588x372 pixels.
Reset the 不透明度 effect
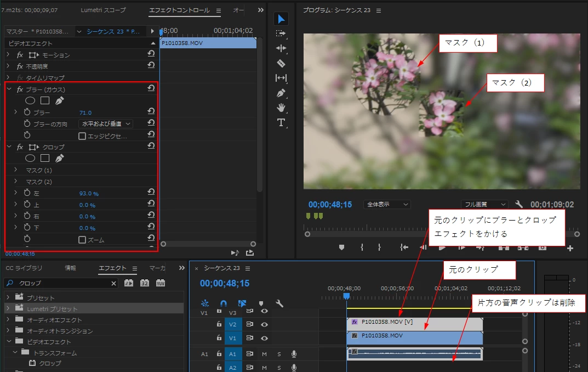click(x=151, y=65)
